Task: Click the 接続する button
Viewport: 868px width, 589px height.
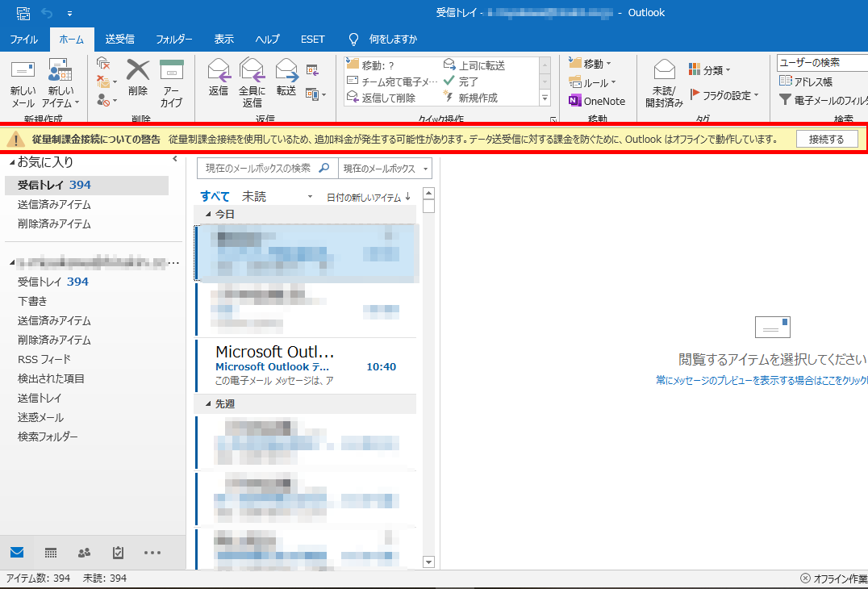Action: [x=827, y=139]
